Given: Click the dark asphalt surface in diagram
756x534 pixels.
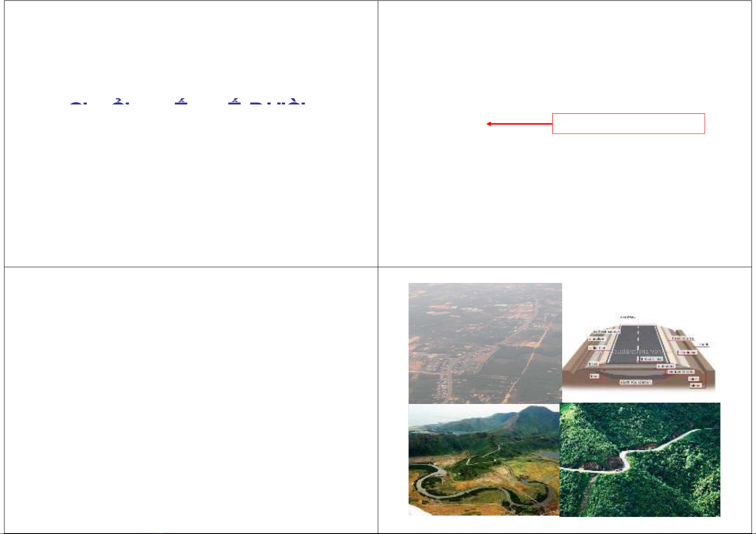Looking at the screenshot, I should pyautogui.click(x=638, y=343).
